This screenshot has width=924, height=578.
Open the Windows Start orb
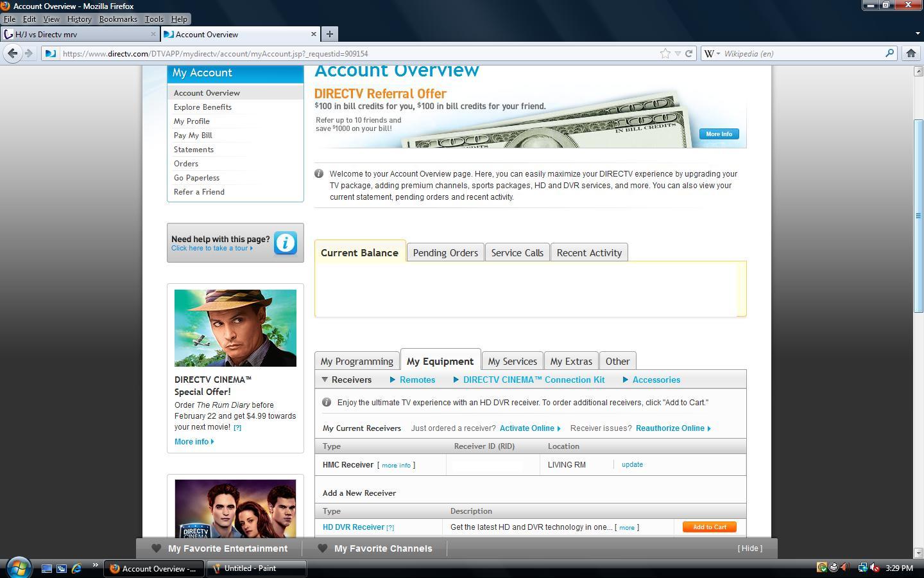coord(18,568)
